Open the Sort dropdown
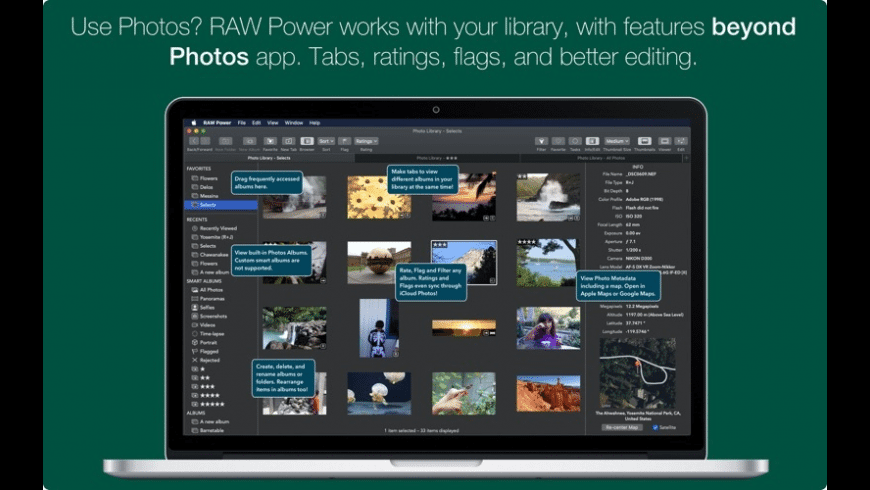The image size is (870, 490). tap(326, 142)
